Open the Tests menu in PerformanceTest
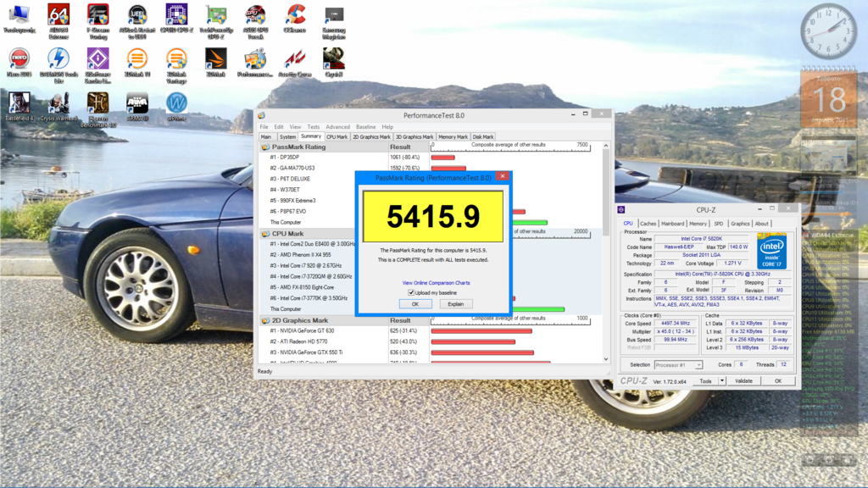This screenshot has height=488, width=868. click(314, 127)
